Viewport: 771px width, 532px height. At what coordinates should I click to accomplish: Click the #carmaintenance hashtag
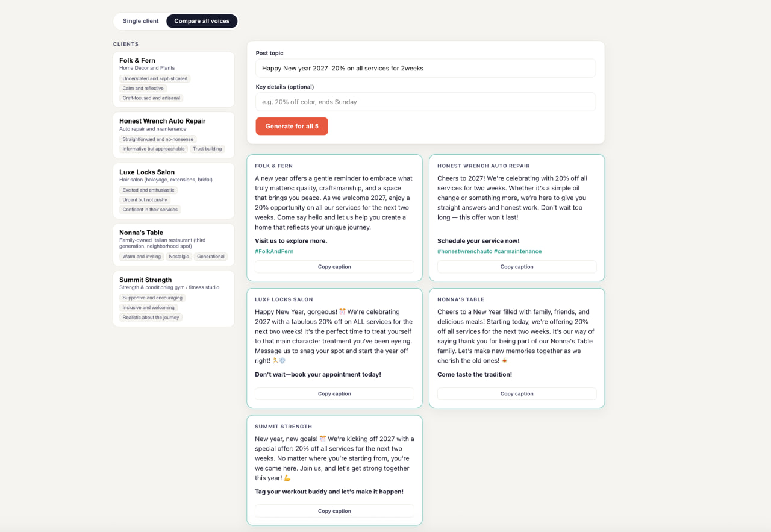click(x=518, y=251)
